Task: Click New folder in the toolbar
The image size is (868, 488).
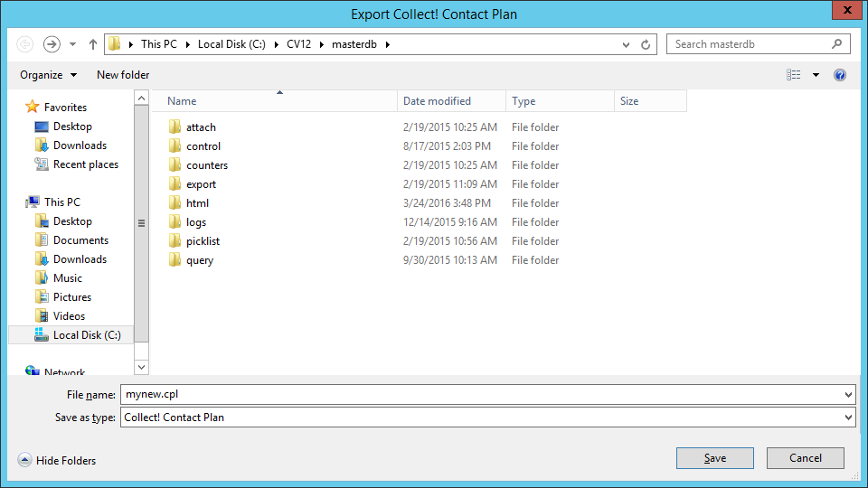Action: (123, 75)
